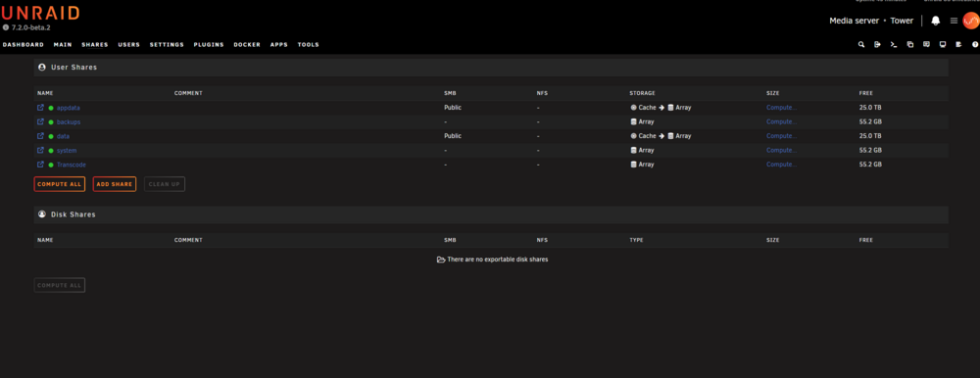Open the system share settings link

67,151
